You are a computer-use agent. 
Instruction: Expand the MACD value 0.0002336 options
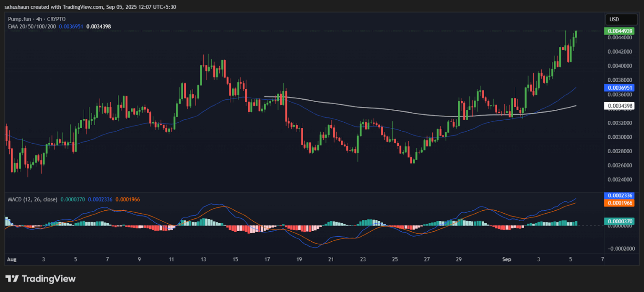coord(100,199)
